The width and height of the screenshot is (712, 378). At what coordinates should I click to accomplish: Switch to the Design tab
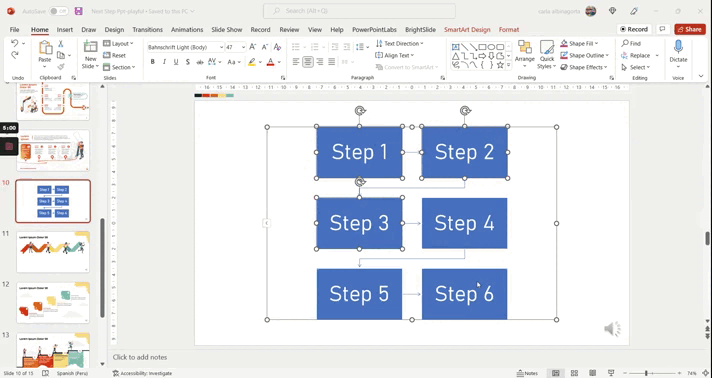pyautogui.click(x=114, y=30)
